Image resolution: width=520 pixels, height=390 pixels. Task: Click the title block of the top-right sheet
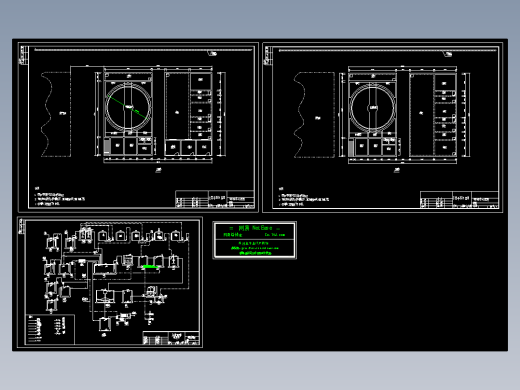459,200
